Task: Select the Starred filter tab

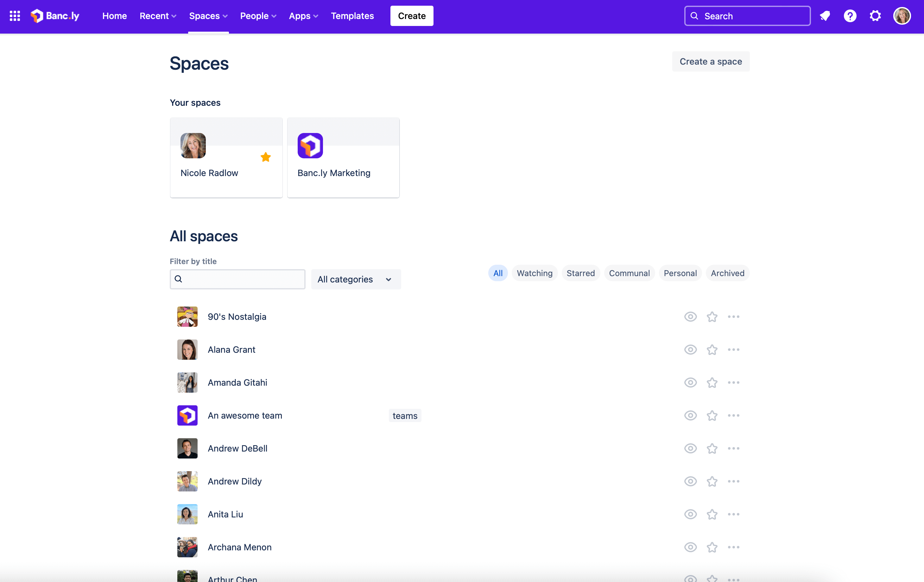Action: click(580, 273)
